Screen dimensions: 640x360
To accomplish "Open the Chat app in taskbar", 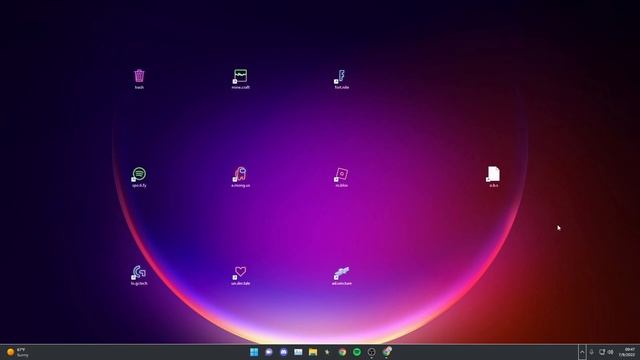I will click(269, 352).
